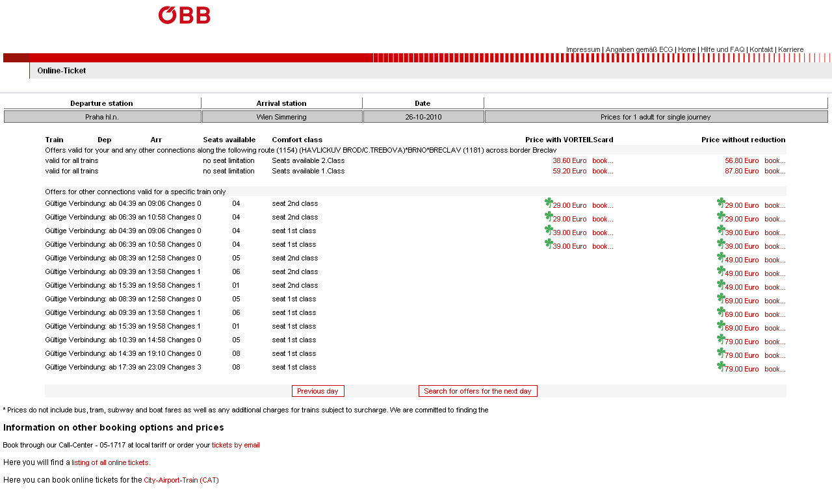832x504 pixels.
Task: Open the Karriere page
Action: 790,49
